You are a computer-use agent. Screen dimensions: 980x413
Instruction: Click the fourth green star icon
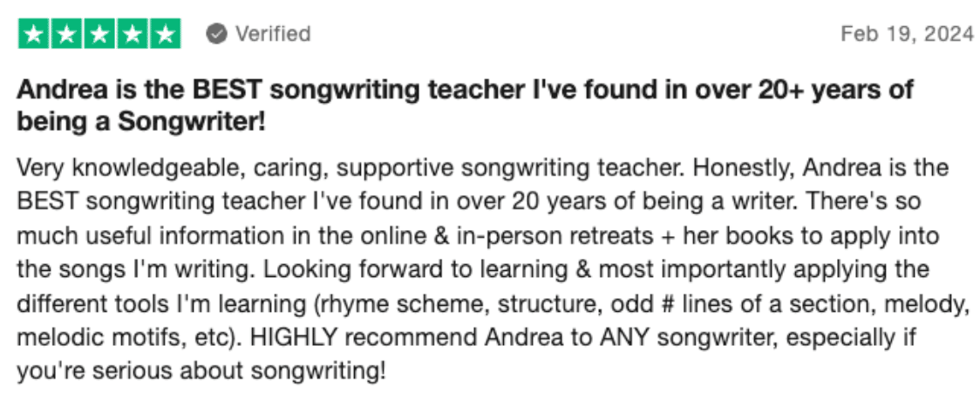coord(132,34)
